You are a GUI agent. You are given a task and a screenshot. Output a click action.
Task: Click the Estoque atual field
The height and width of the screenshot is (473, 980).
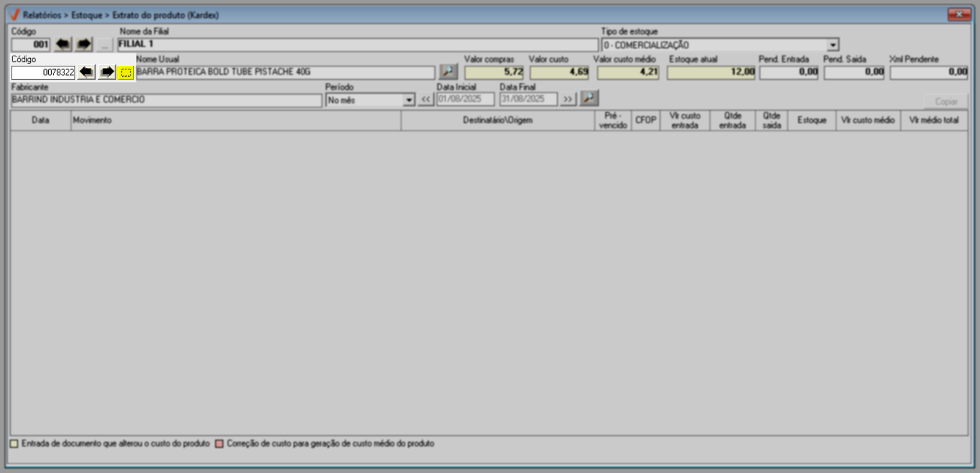pyautogui.click(x=711, y=72)
